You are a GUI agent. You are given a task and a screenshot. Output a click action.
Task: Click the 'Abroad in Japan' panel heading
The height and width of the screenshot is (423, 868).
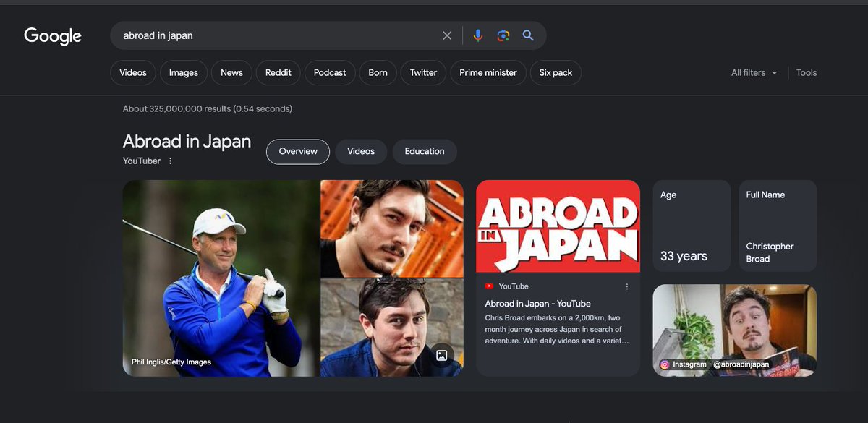(187, 142)
